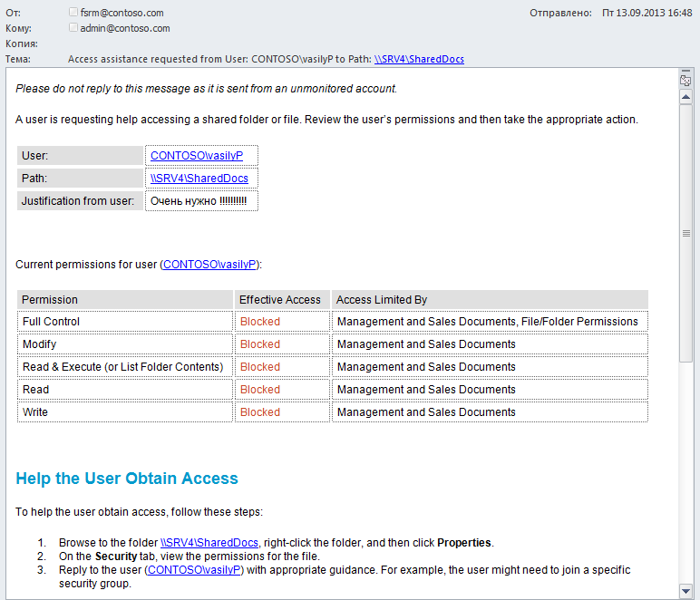Click the 'Path:' label cell
The width and height of the screenshot is (700, 600).
pyautogui.click(x=81, y=178)
